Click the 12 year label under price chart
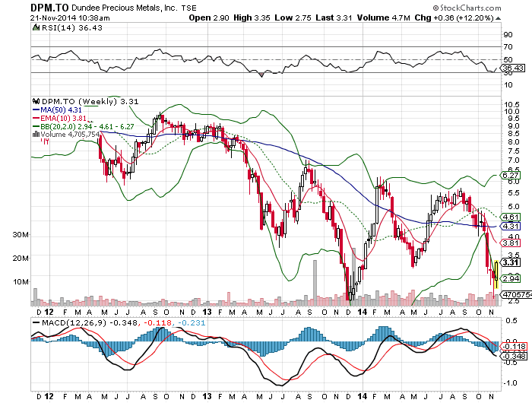The image size is (532, 403). coord(49,312)
